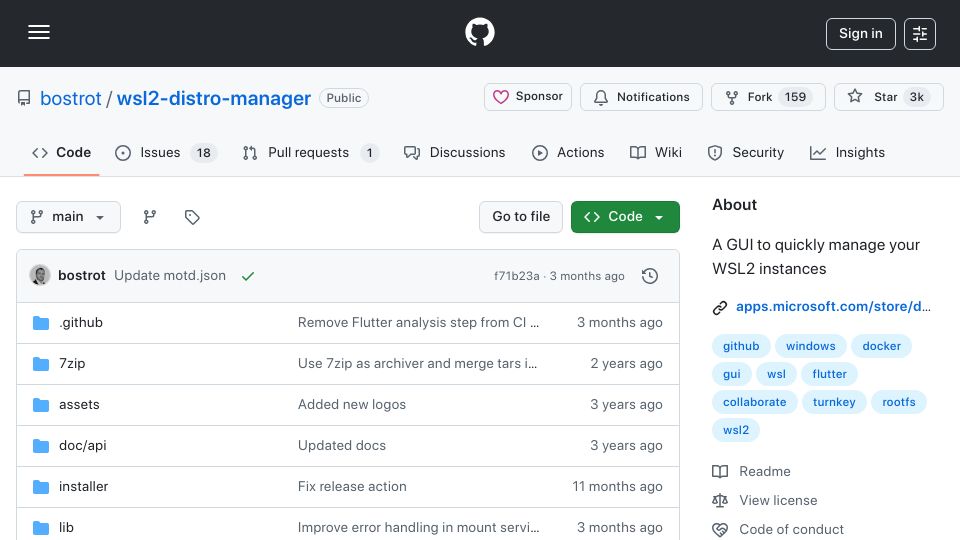
Task: Open Notifications settings for the repo
Action: (x=641, y=97)
